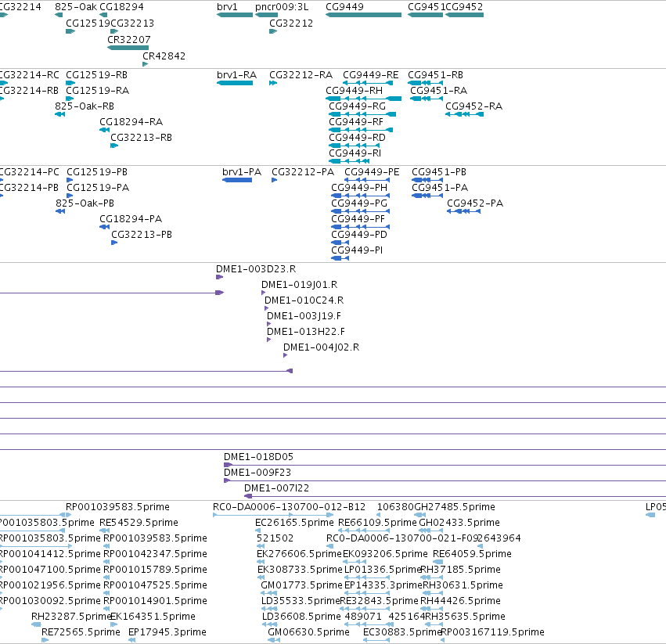Click EST EP17945.3prime
The height and width of the screenshot is (644, 666).
132,640
